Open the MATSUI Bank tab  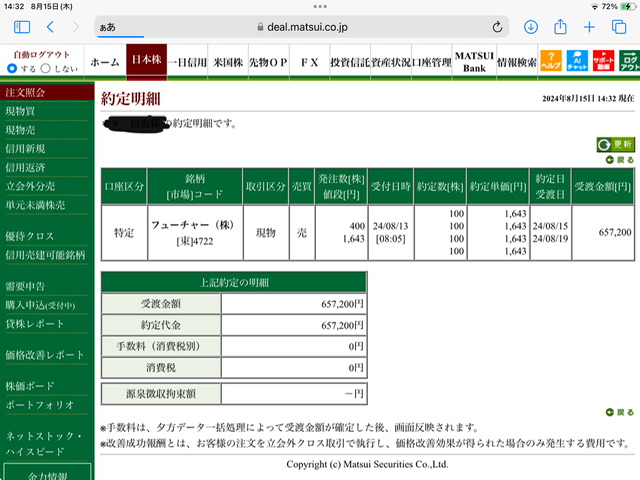[474, 62]
